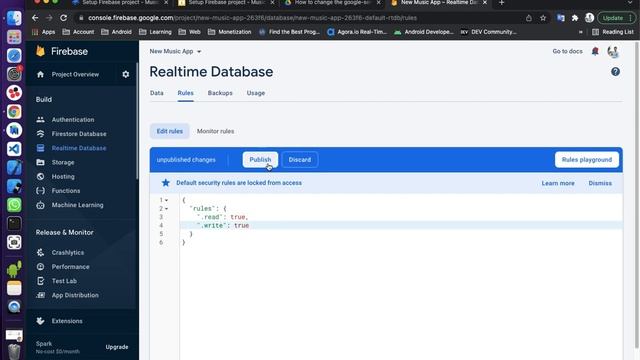Open Firestore Database section
This screenshot has width=640, height=360.
point(79,134)
